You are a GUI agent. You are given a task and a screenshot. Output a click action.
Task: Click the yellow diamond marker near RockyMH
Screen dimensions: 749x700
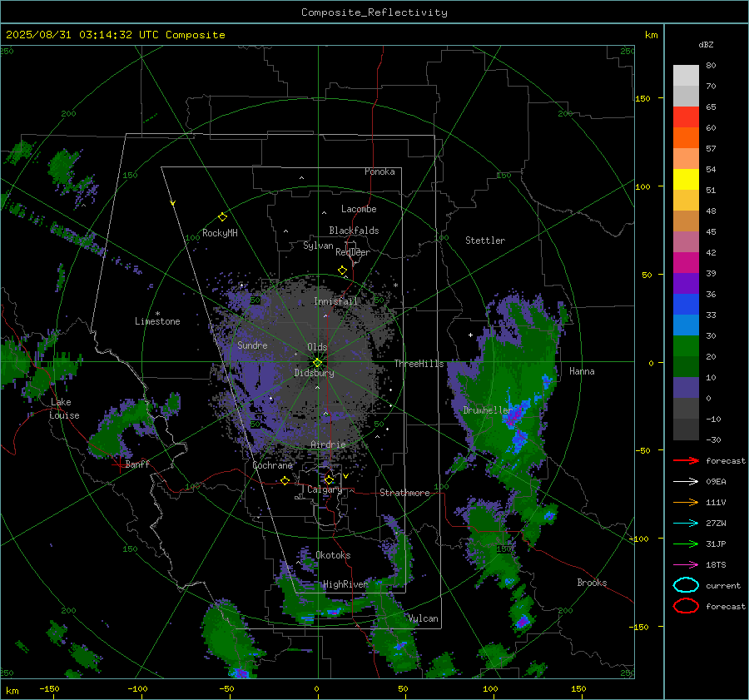(222, 217)
